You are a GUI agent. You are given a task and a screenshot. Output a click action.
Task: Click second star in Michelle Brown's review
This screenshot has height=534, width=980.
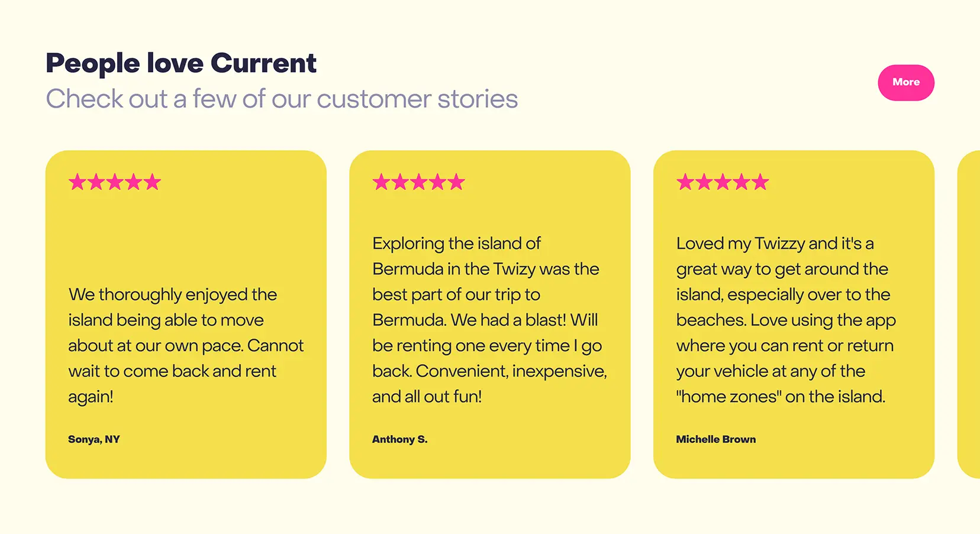point(704,182)
